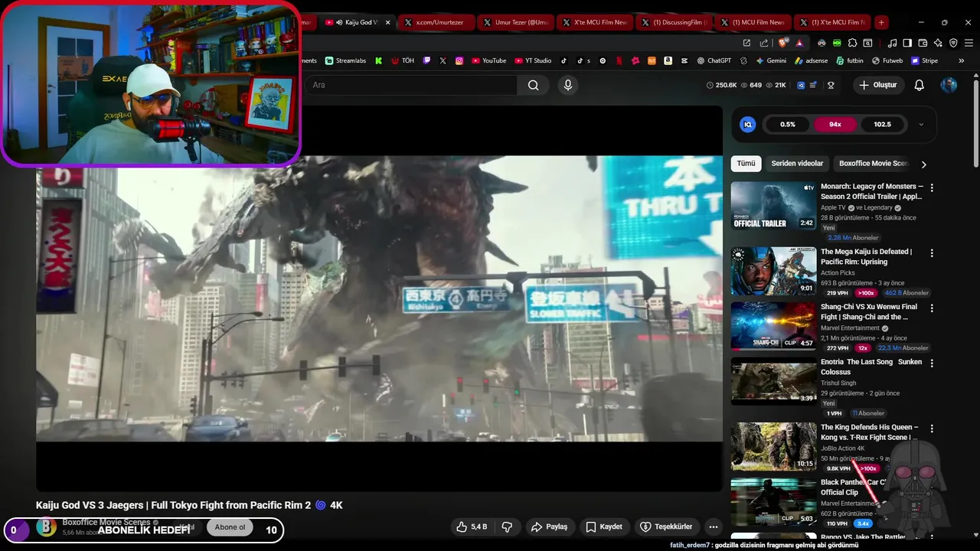
Task: Open the Instagram bookmark icon
Action: point(459,60)
